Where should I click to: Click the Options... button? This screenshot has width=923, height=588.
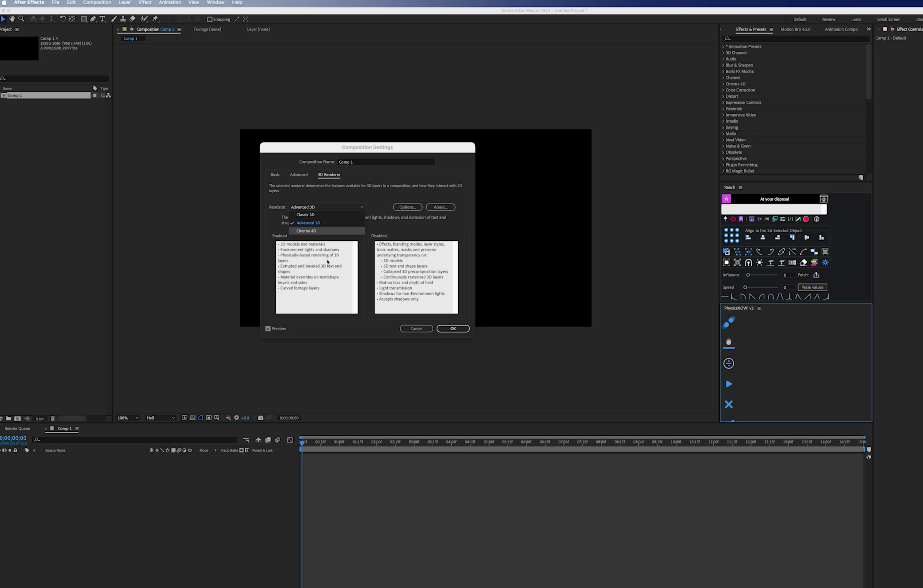407,207
